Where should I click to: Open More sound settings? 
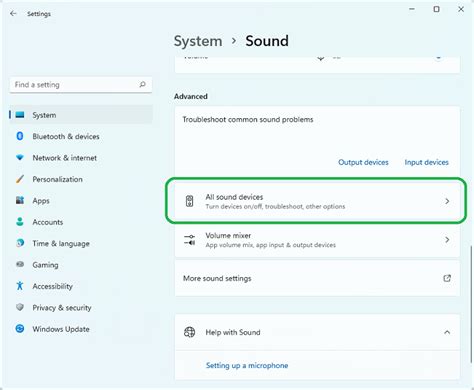(x=317, y=278)
